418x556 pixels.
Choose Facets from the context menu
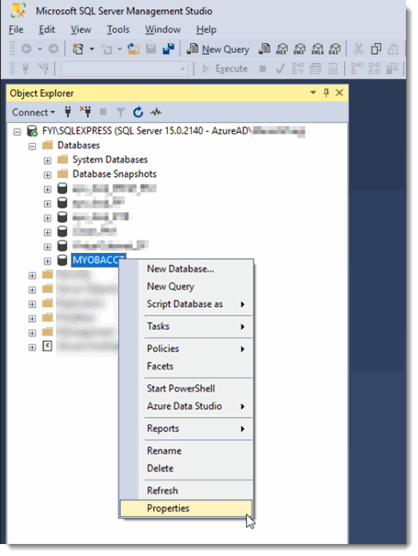tap(186, 366)
